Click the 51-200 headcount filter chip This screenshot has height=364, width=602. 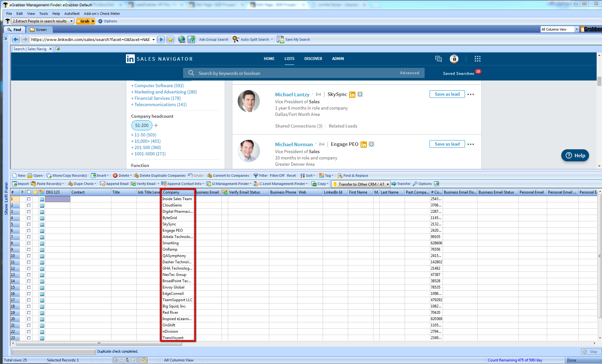point(142,125)
